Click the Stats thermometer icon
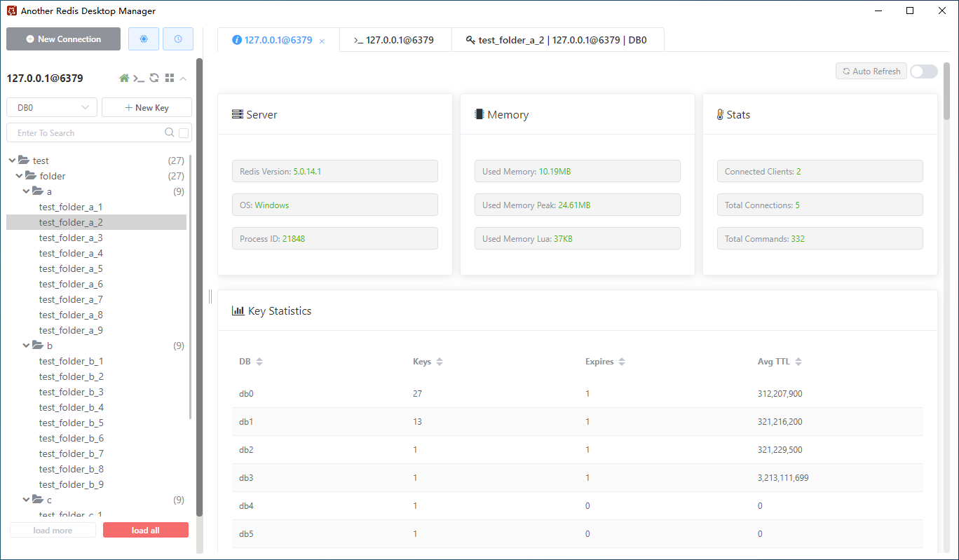Viewport: 959px width, 560px height. [x=721, y=114]
